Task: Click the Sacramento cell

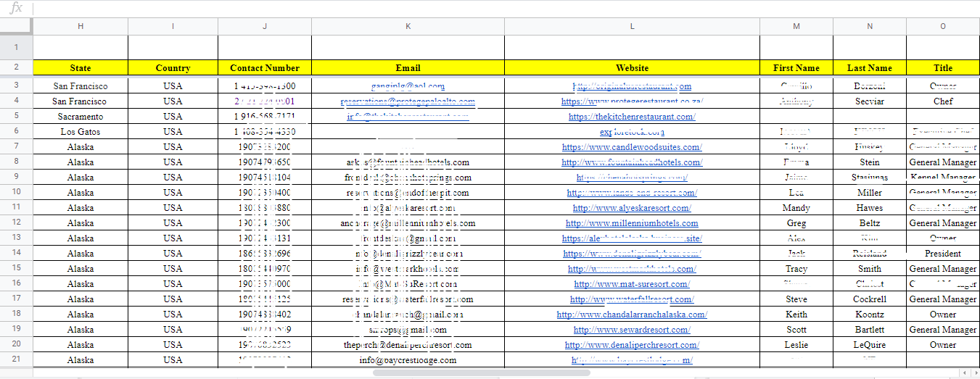Action: (x=81, y=117)
